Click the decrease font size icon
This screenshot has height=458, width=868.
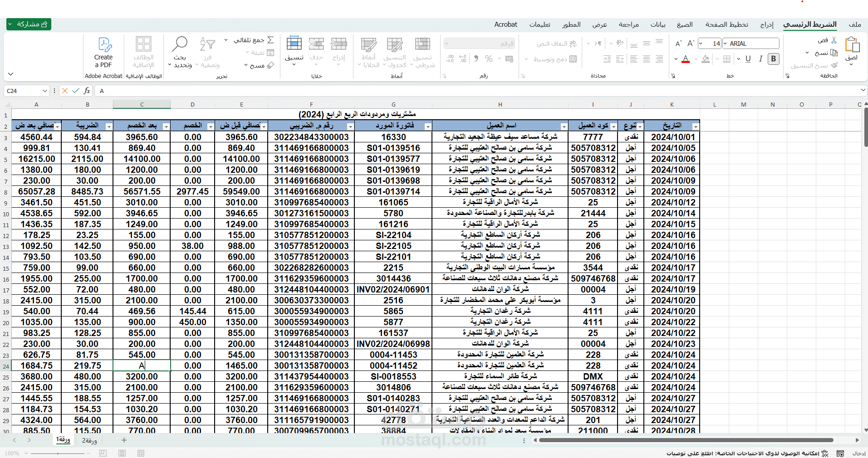pos(679,44)
